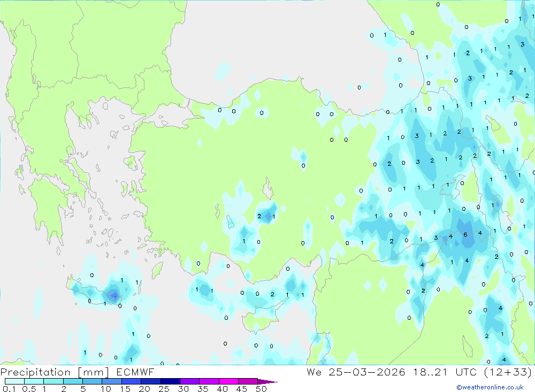The image size is (535, 392).
Task: Click the date text "25-03-2026"
Action: coord(367,372)
